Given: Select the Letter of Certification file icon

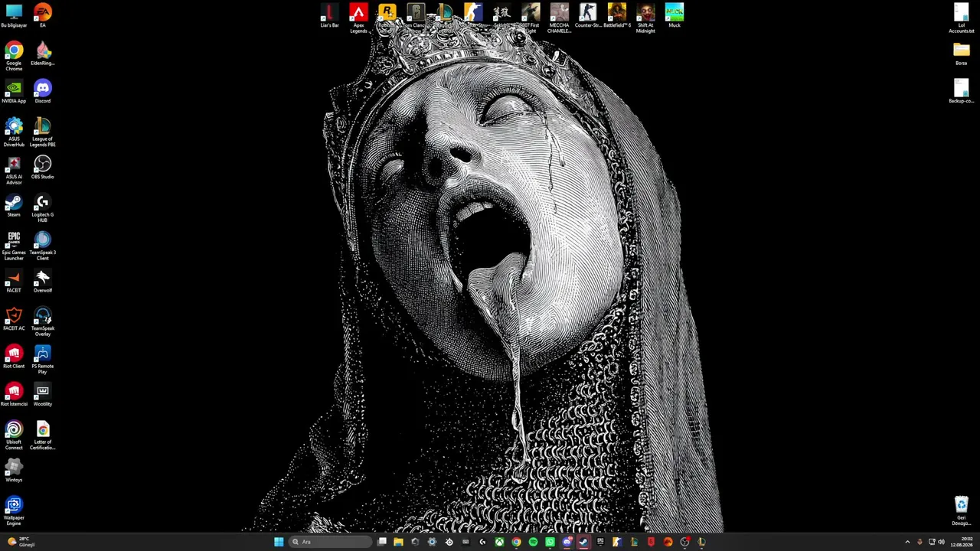Looking at the screenshot, I should (x=43, y=435).
